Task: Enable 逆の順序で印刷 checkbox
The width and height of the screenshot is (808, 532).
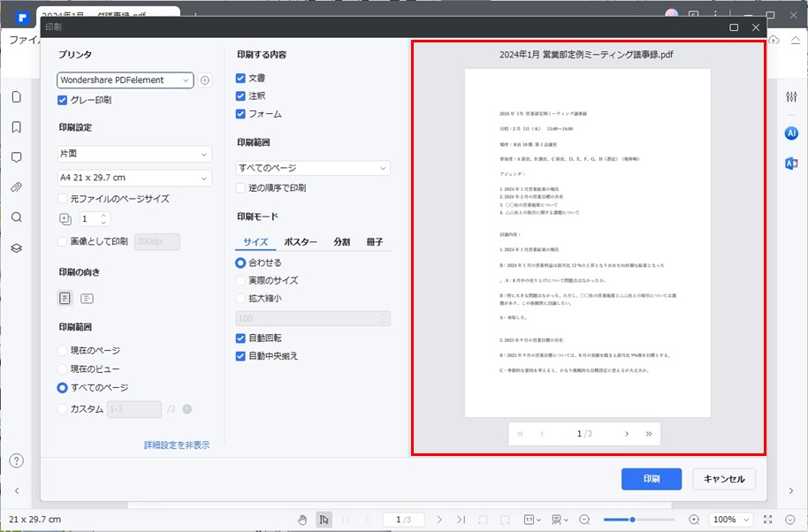Action: [240, 188]
